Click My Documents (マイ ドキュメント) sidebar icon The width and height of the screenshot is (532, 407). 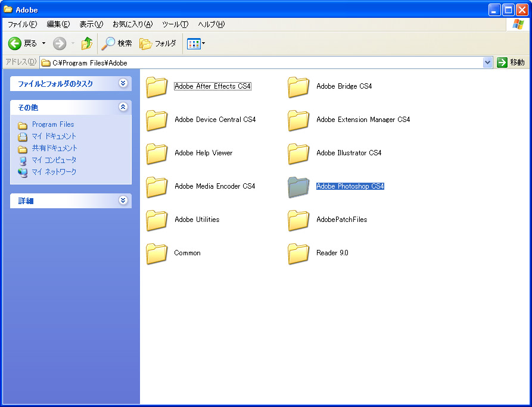click(x=23, y=137)
